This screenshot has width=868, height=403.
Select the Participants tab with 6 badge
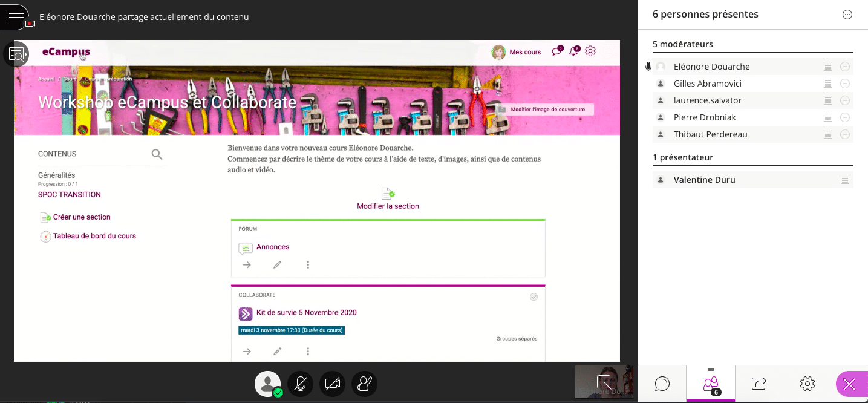(711, 384)
